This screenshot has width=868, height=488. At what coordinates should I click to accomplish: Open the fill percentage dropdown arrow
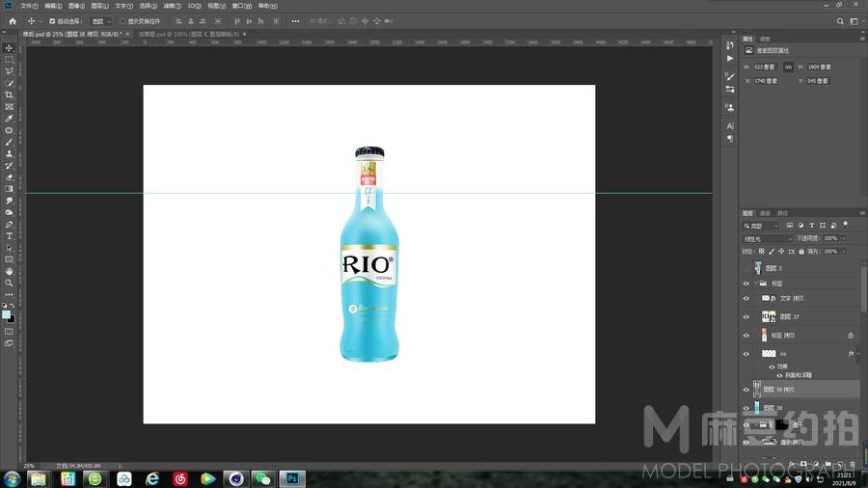point(844,251)
